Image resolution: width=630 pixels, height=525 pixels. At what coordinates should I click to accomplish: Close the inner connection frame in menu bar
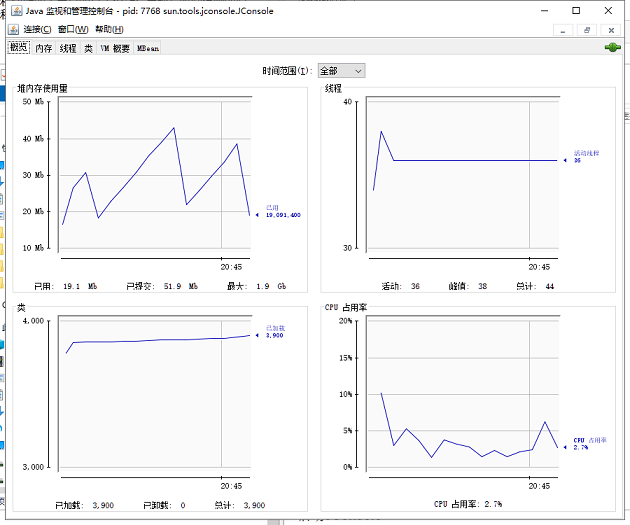[x=613, y=29]
